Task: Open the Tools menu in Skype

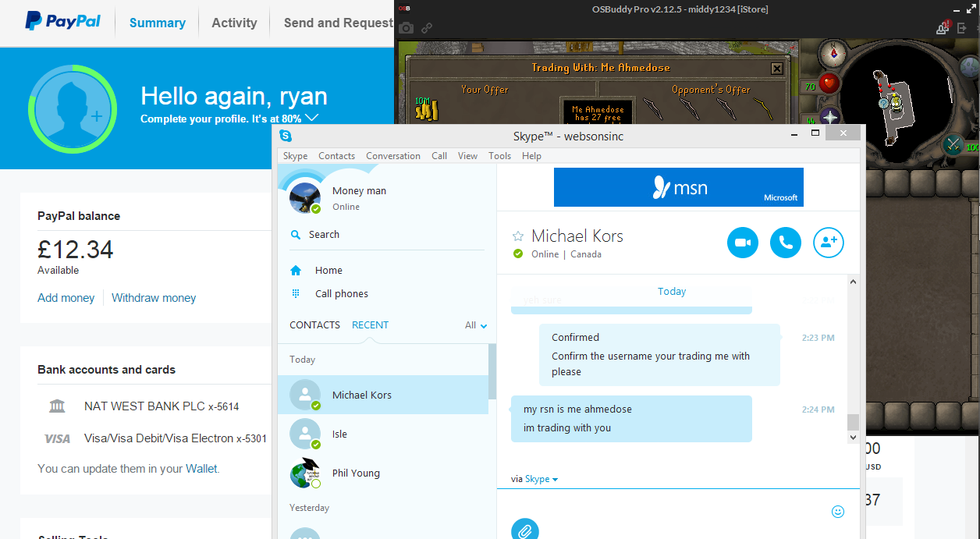Action: point(499,156)
